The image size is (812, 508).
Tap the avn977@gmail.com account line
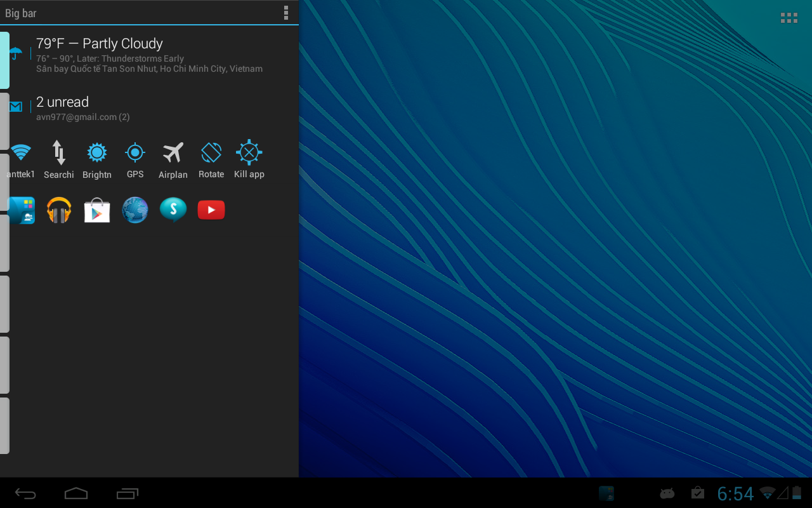pos(83,117)
